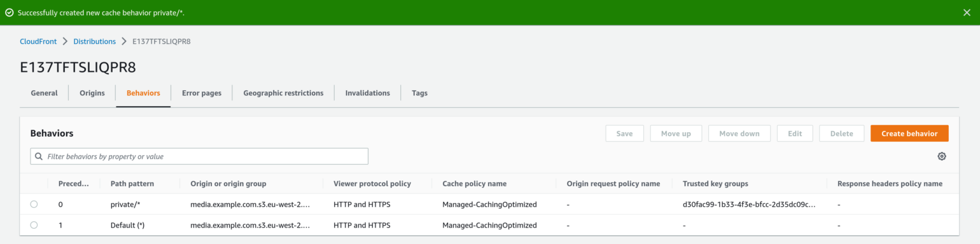Click HTTP and HTTPS in Default (*) row

tap(362, 225)
